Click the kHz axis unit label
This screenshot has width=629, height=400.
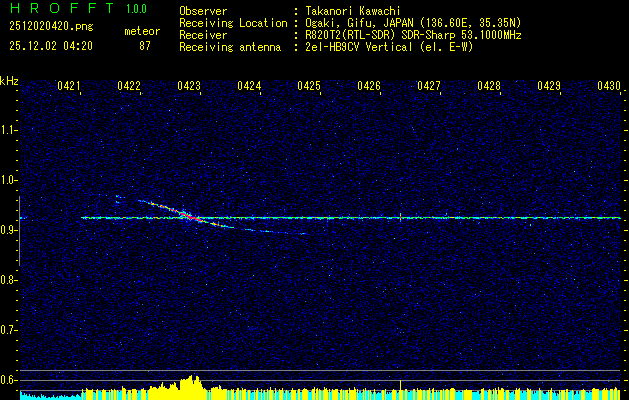[9, 81]
